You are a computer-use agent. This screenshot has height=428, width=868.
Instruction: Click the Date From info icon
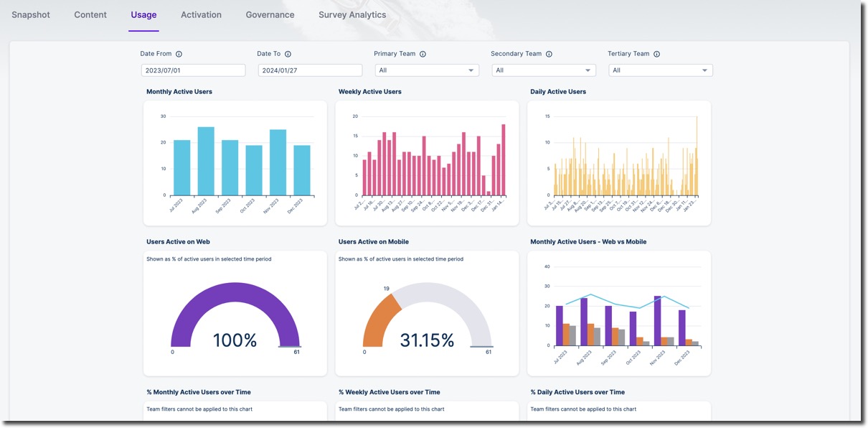point(179,53)
